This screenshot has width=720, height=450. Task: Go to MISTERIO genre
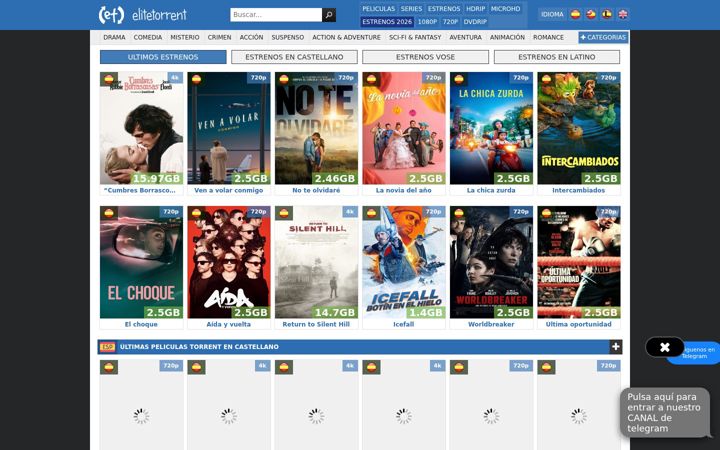(x=185, y=37)
